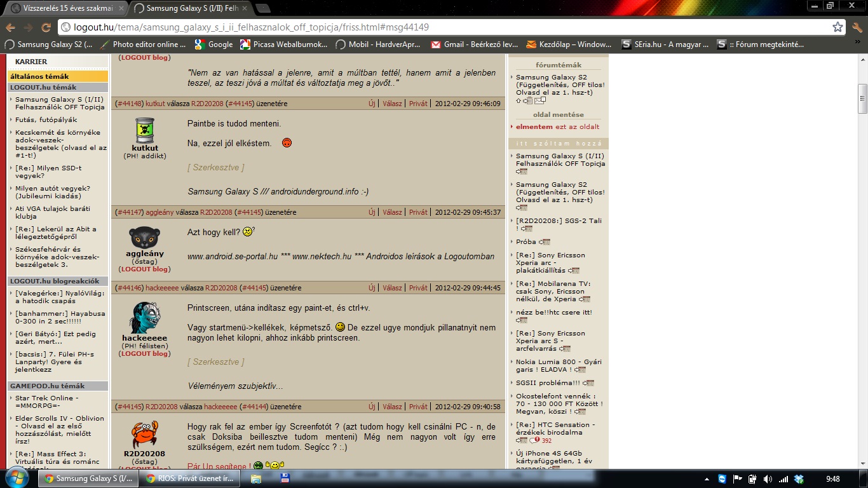Click the floppy disk icon in taskbar
868x488 pixels.
pyautogui.click(x=285, y=478)
